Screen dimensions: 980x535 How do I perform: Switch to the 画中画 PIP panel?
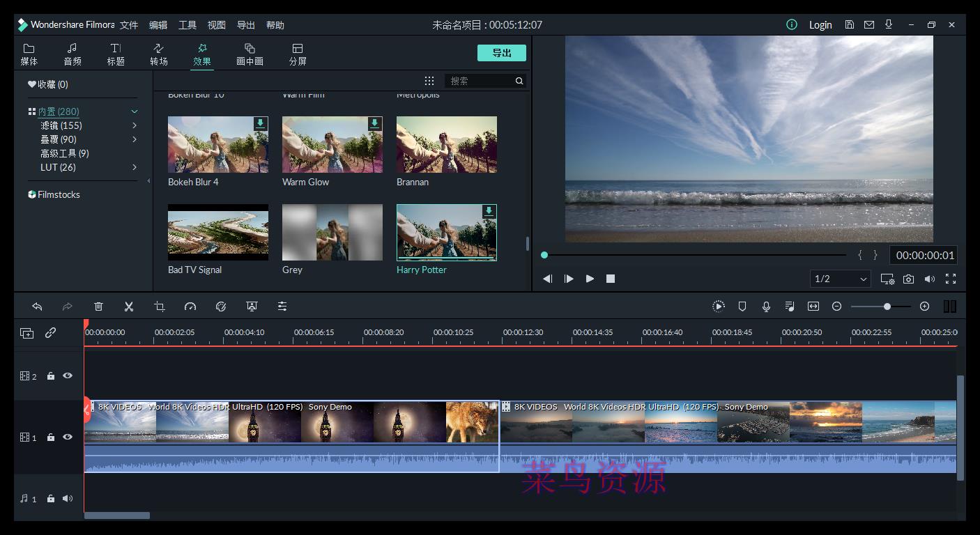pyautogui.click(x=250, y=53)
